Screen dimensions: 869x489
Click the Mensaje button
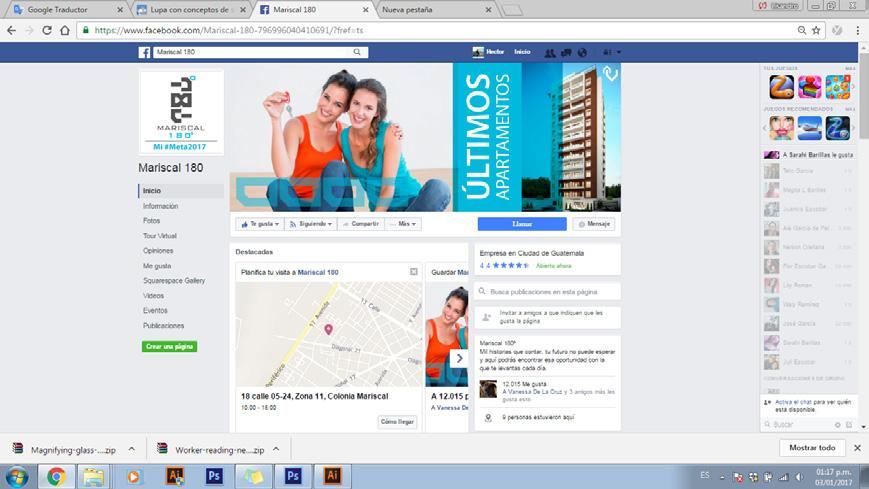coord(594,224)
